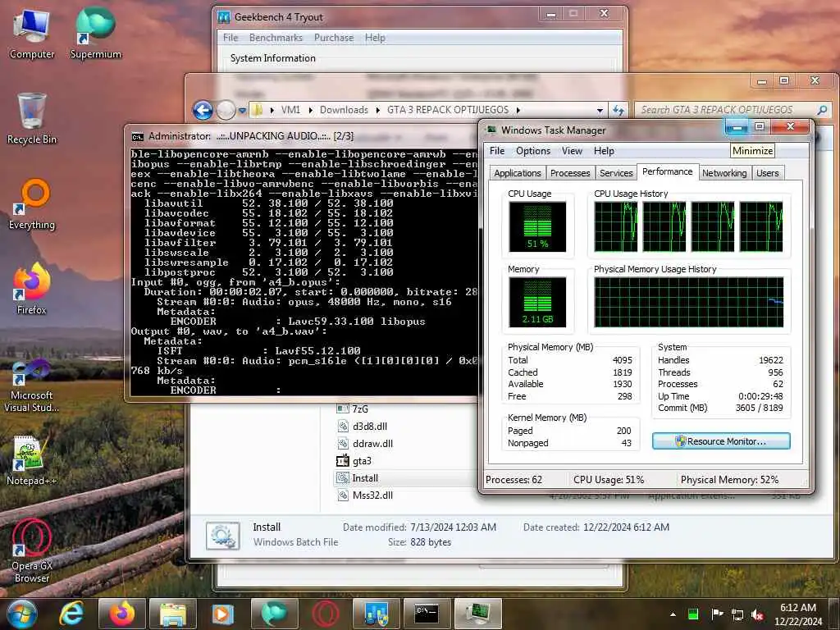Open Geekbench Benchmarks menu
840x630 pixels.
[276, 38]
